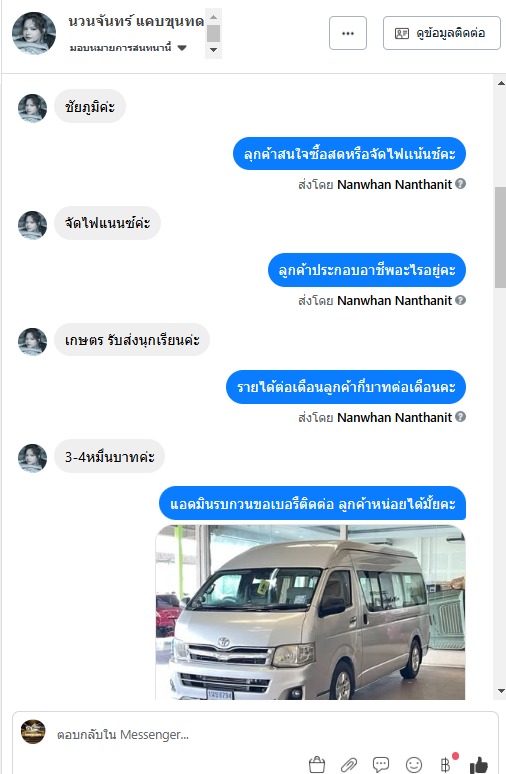Open the three-dot more options button
The image size is (506, 774).
348,33
